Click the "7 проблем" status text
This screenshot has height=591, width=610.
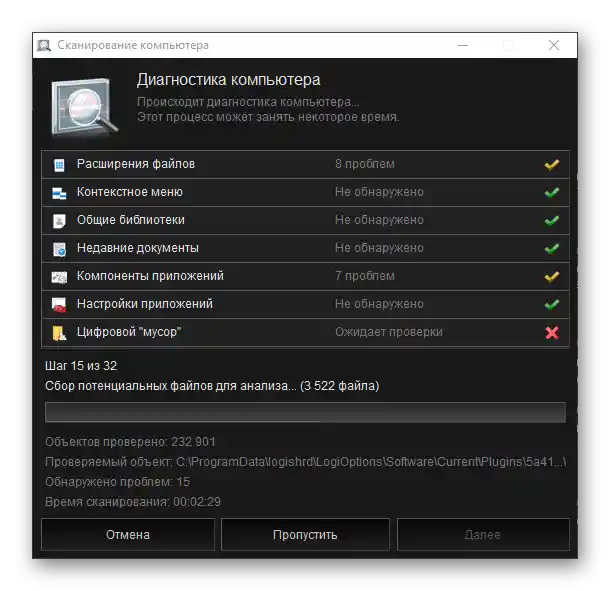coord(365,276)
